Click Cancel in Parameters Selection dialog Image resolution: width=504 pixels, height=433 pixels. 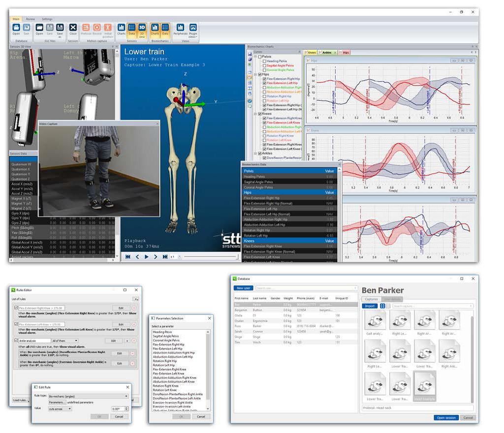201,417
